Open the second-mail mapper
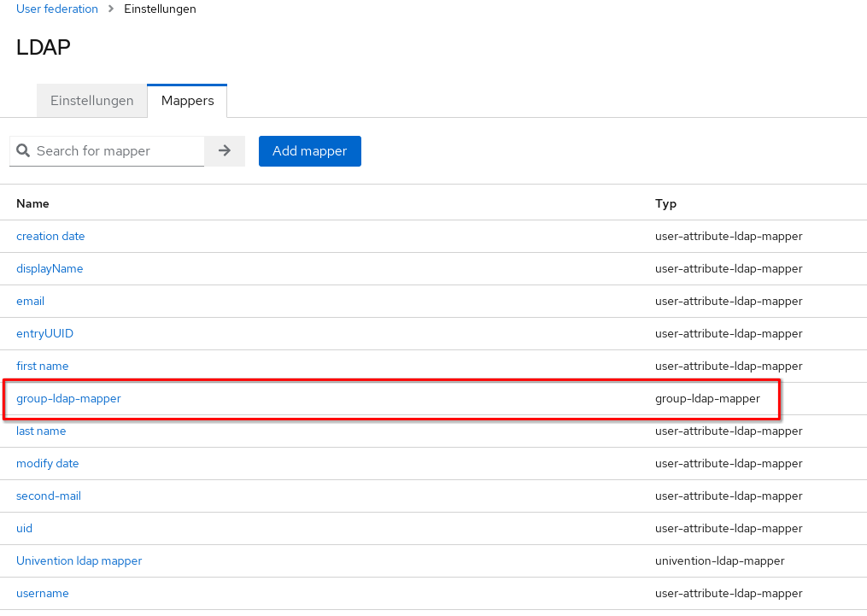The width and height of the screenshot is (867, 616). [x=49, y=496]
